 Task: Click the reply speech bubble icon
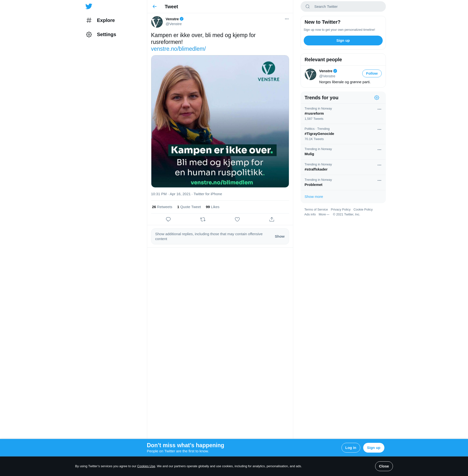pyautogui.click(x=168, y=219)
